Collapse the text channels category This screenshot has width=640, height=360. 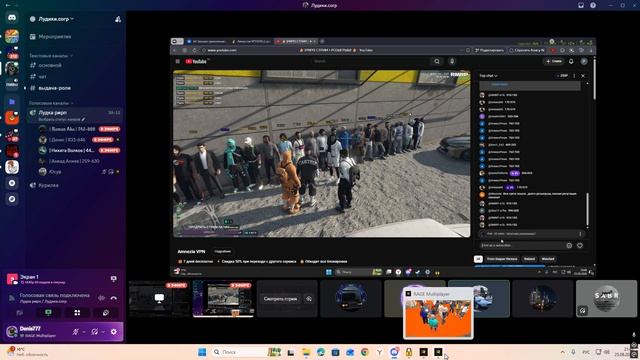click(x=51, y=56)
